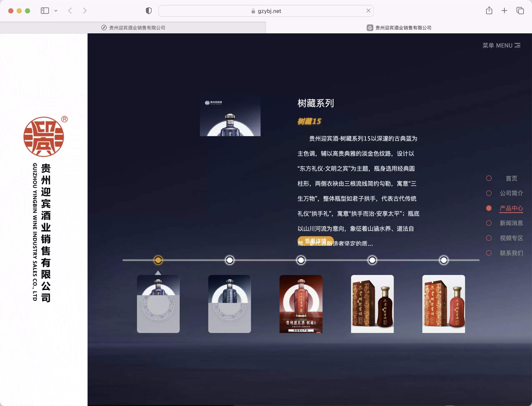Select 产品中心 in the side navigation
This screenshot has width=532, height=406.
pyautogui.click(x=512, y=208)
